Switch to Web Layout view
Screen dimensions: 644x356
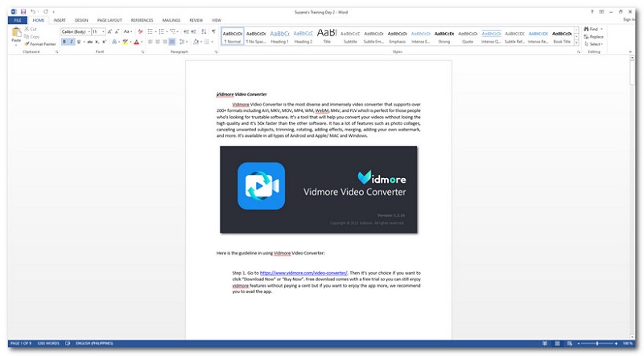click(569, 343)
